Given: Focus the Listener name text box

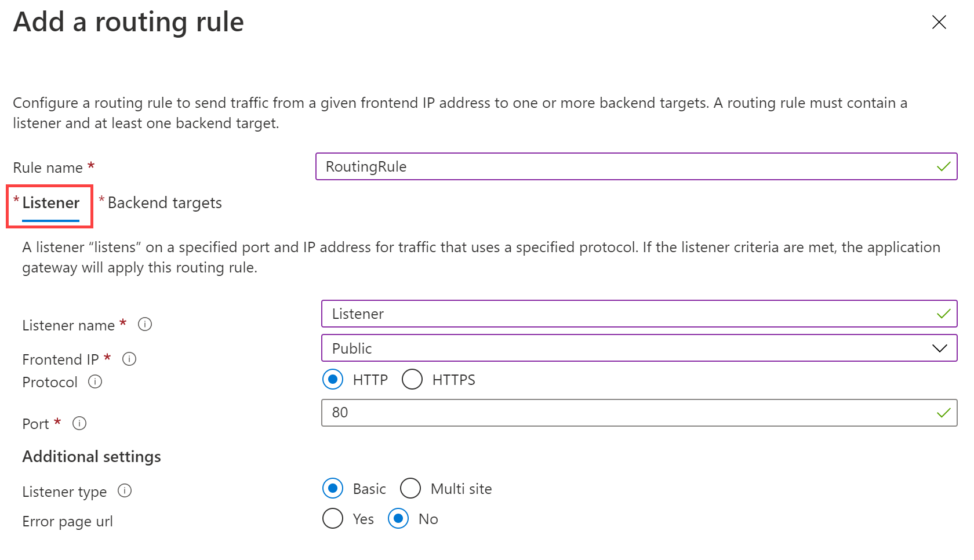Looking at the screenshot, I should (x=580, y=314).
